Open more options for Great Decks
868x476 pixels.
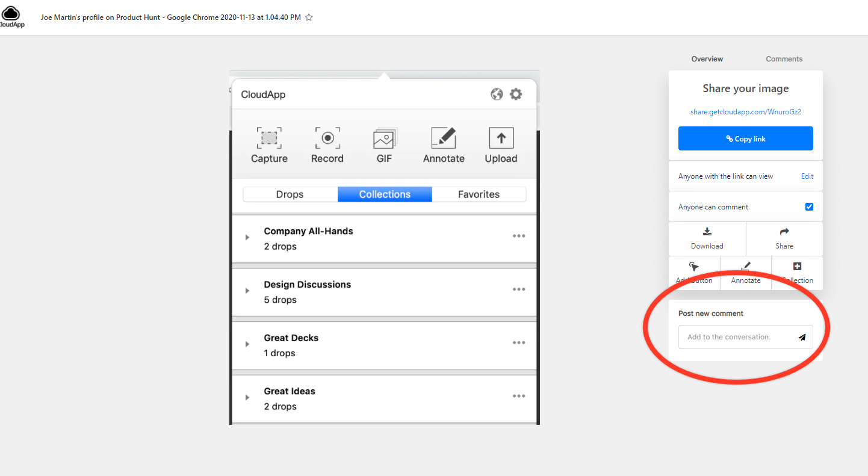[519, 342]
